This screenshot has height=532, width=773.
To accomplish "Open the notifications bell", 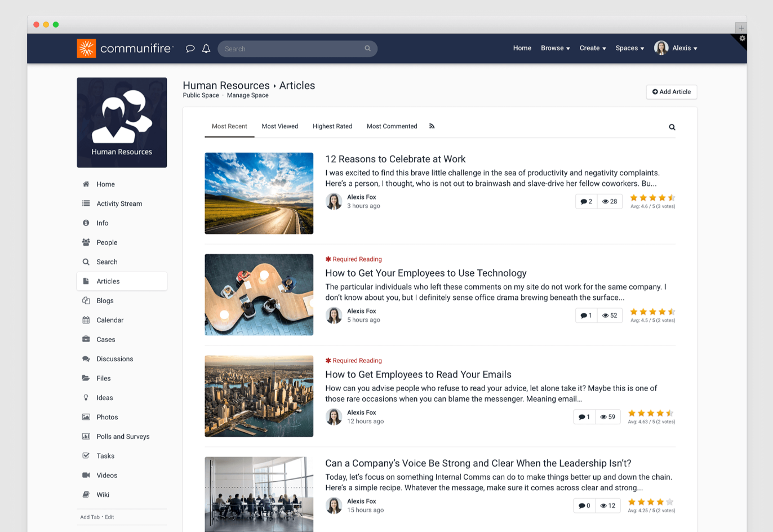I will point(206,48).
